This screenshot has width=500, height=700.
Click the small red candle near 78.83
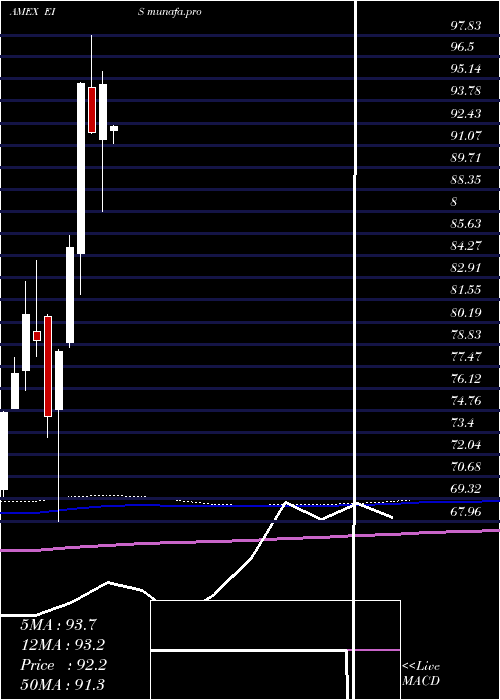coord(37,336)
